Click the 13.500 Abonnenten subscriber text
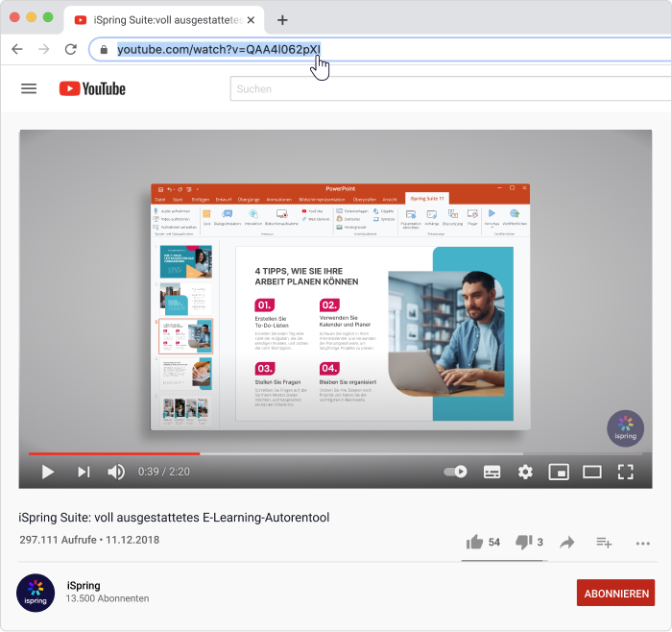Viewport: 672px width, 632px height. point(108,598)
